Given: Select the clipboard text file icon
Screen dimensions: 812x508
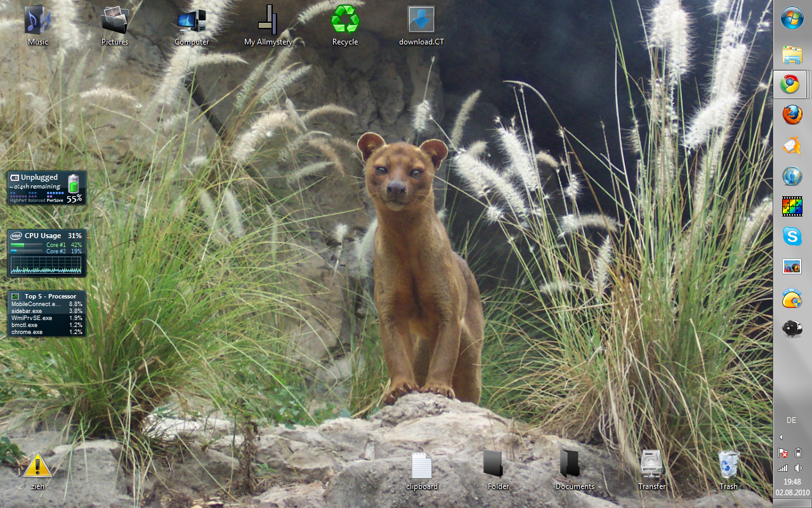Looking at the screenshot, I should 422,471.
